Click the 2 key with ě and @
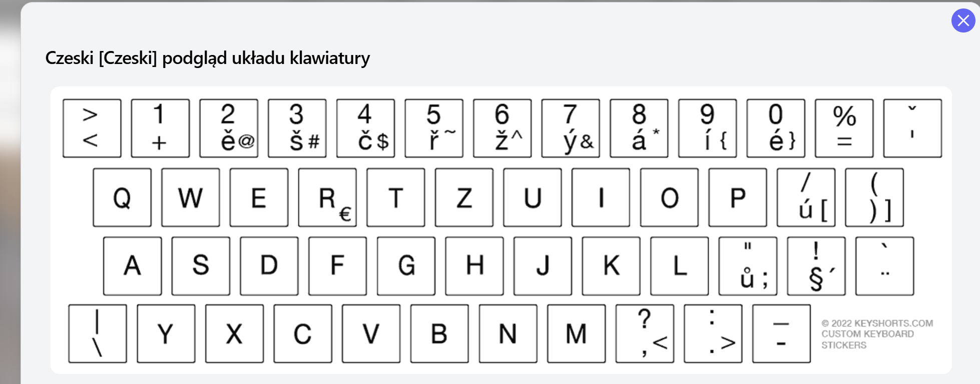Image resolution: width=980 pixels, height=384 pixels. click(x=229, y=128)
